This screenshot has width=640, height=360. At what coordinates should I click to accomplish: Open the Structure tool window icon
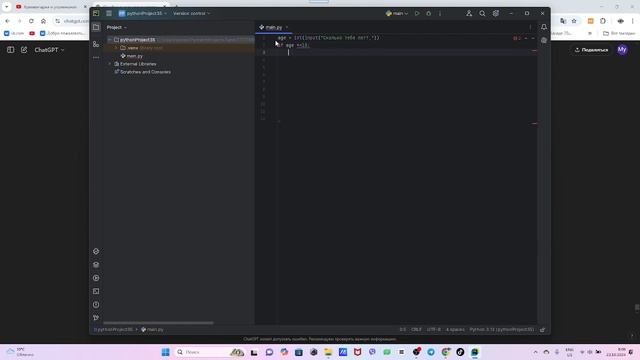coord(96,44)
